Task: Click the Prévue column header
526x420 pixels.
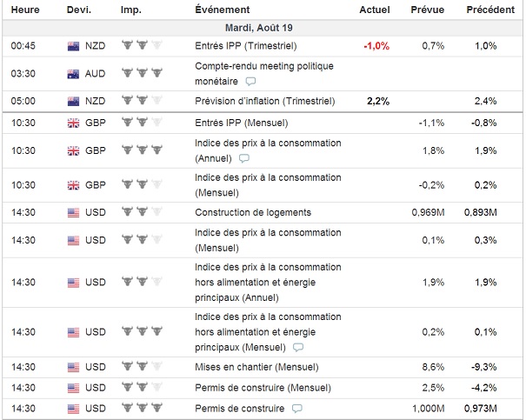Action: pyautogui.click(x=430, y=10)
